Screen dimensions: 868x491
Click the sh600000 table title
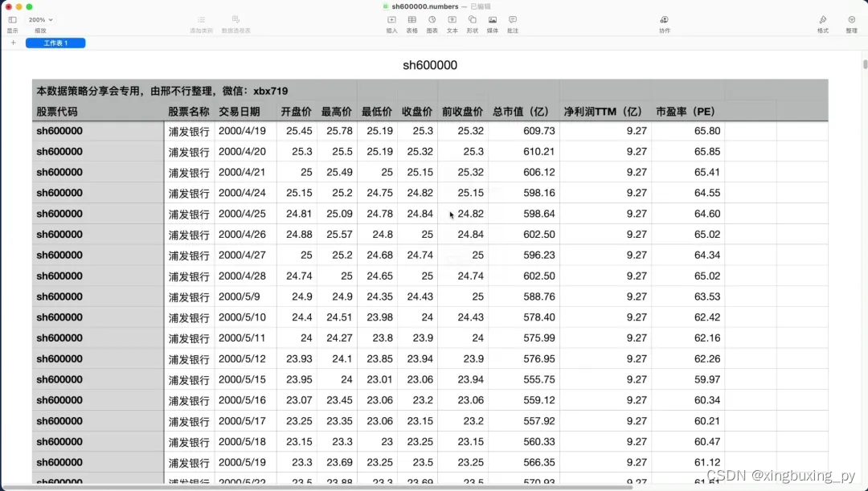(x=430, y=65)
